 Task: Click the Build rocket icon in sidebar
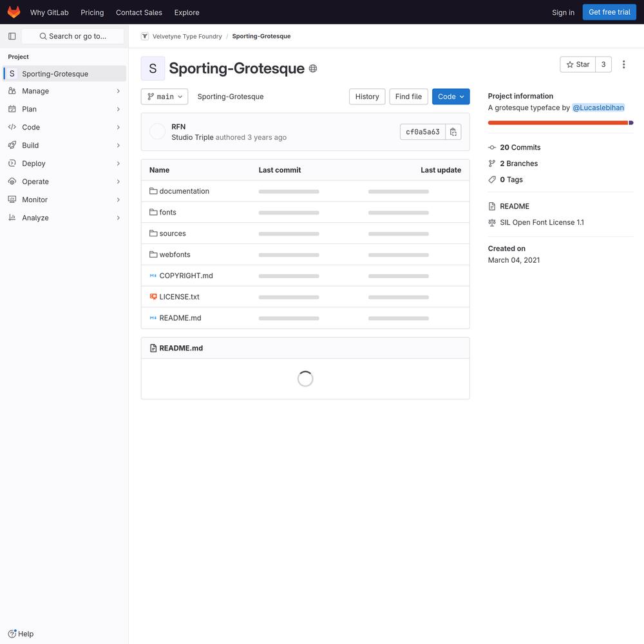pos(12,145)
